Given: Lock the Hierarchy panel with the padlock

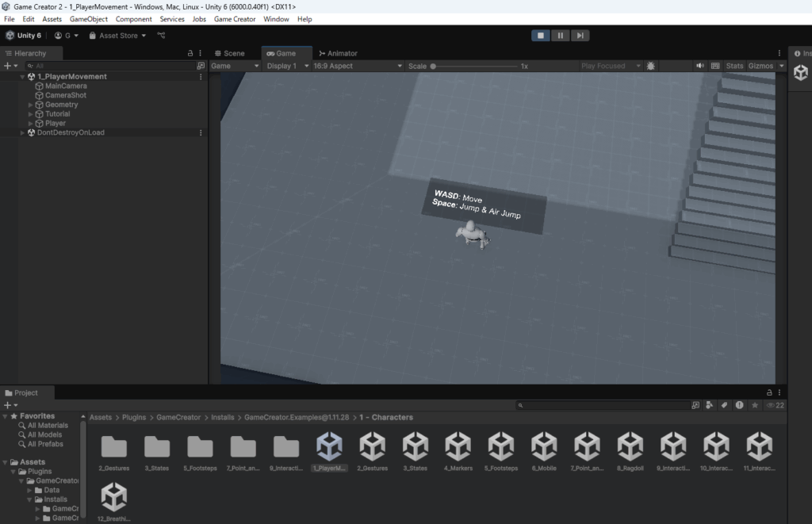Looking at the screenshot, I should click(190, 53).
